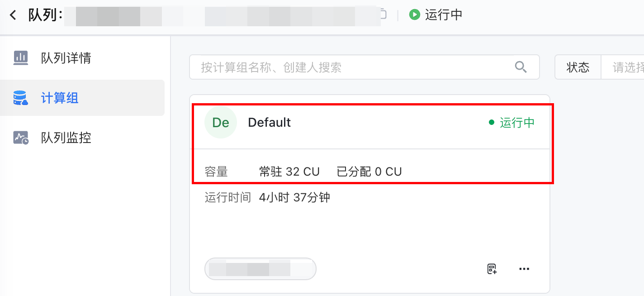This screenshot has width=644, height=296.
Task: Click the magnifier search icon
Action: click(x=521, y=67)
